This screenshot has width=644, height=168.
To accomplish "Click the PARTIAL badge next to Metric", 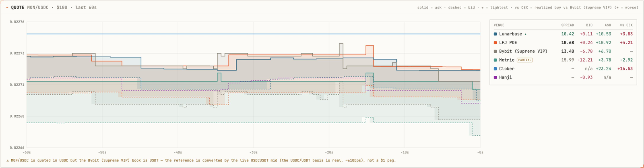I will (x=524, y=60).
